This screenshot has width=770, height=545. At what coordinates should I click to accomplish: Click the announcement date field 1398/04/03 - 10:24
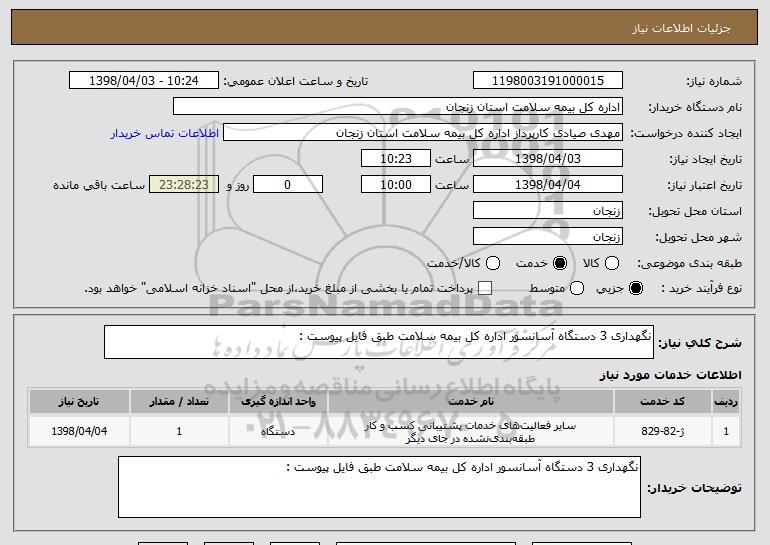144,81
